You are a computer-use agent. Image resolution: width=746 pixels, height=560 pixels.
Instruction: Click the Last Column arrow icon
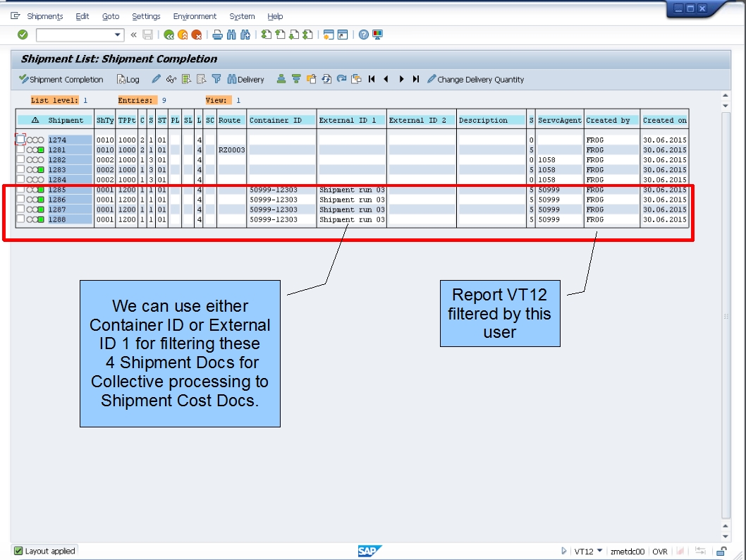point(416,79)
